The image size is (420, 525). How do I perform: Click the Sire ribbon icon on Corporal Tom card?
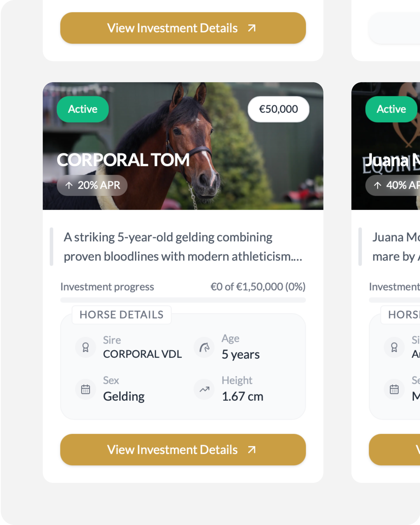pyautogui.click(x=85, y=347)
